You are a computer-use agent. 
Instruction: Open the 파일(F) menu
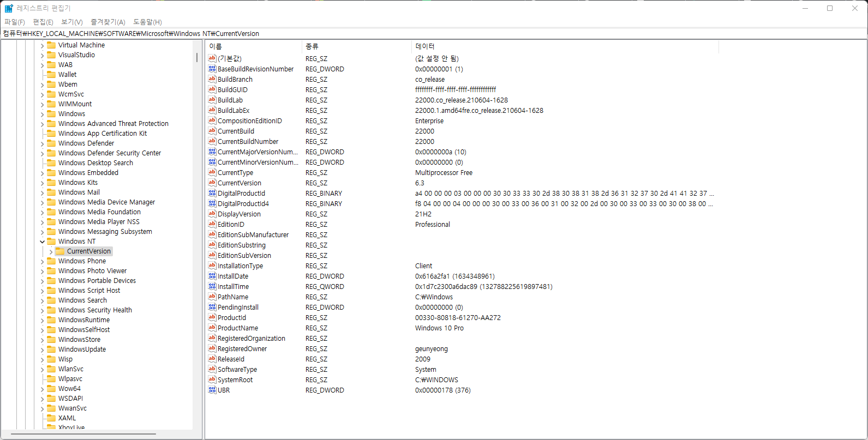[14, 22]
